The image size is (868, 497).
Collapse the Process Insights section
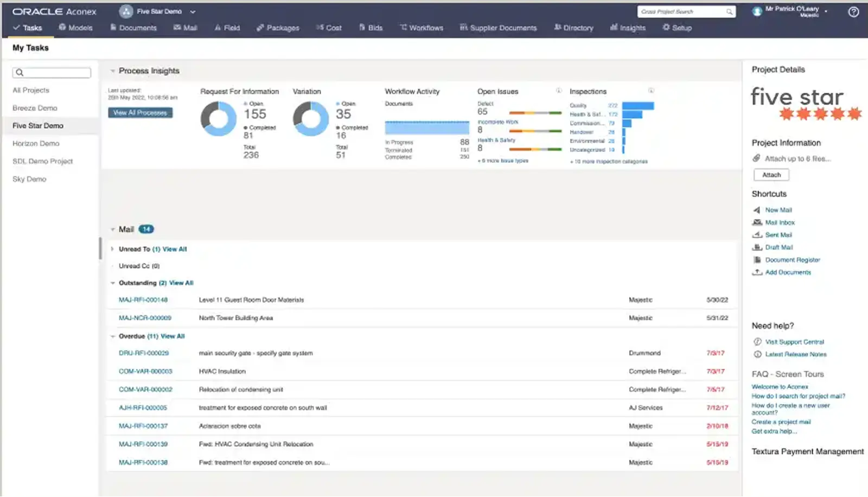112,71
